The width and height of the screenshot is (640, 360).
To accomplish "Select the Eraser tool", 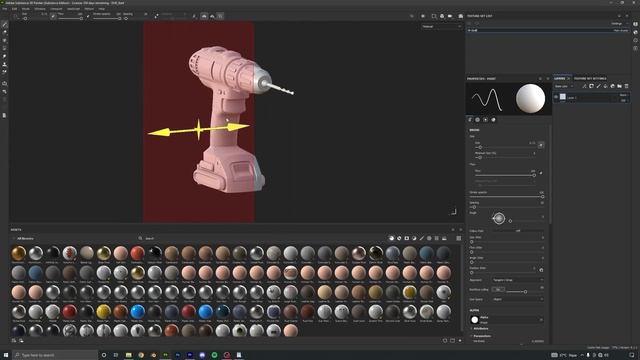I will coord(4,33).
